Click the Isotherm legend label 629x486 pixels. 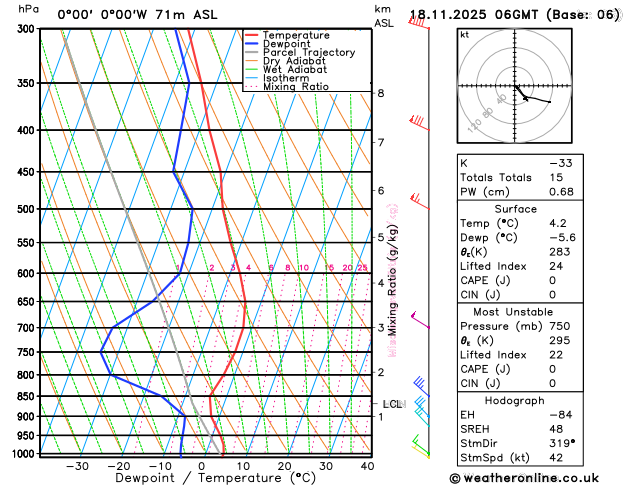286,78
